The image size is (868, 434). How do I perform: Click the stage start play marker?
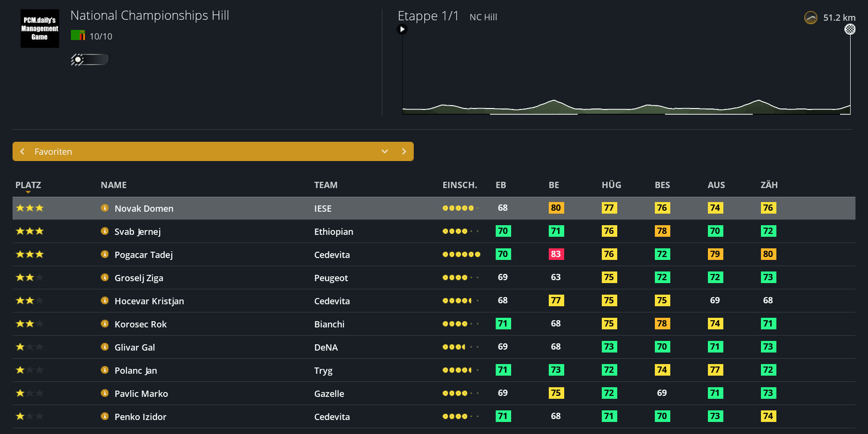402,29
